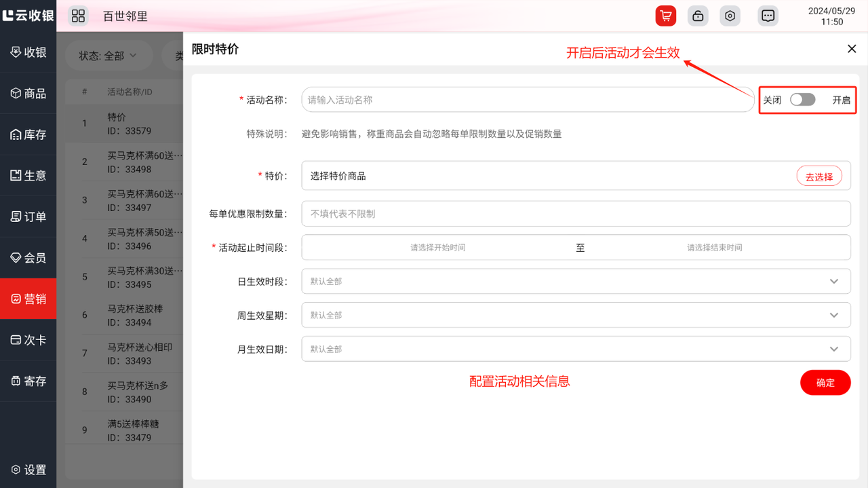The height and width of the screenshot is (488, 868).
Task: Select 会员 in the left menu
Action: coord(28,258)
